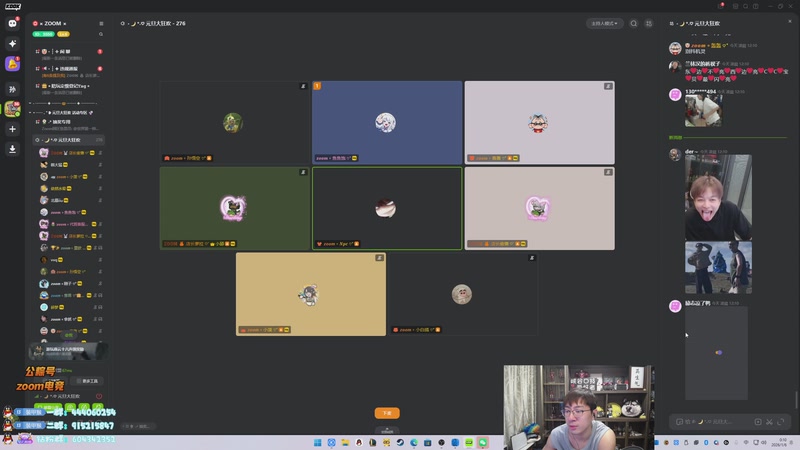Select the server icon labeled 孙
Viewport: 800px width, 450px height.
pos(12,89)
